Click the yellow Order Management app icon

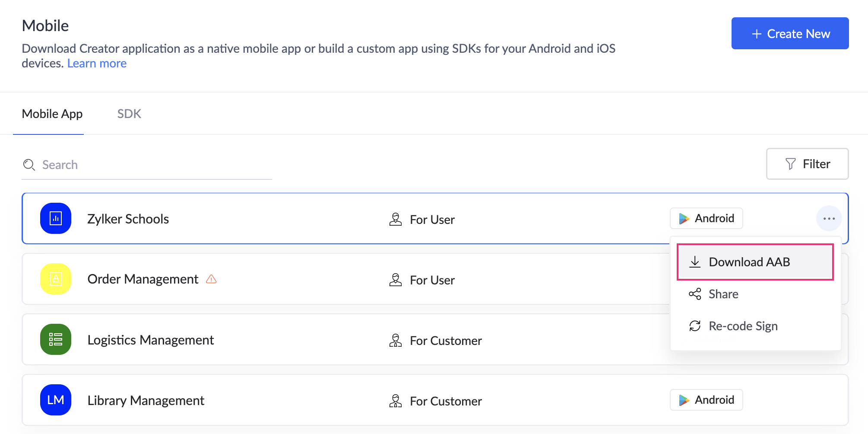point(56,279)
